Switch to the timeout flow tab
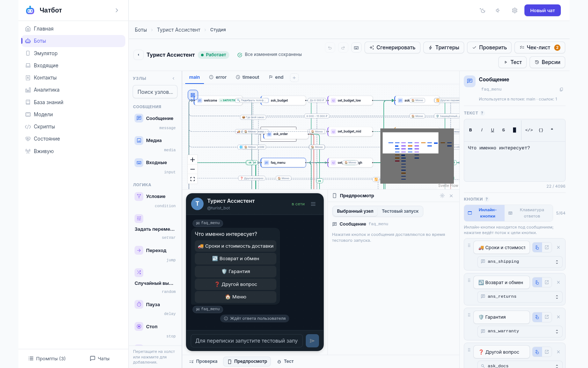This screenshot has height=368, width=588. pos(248,77)
